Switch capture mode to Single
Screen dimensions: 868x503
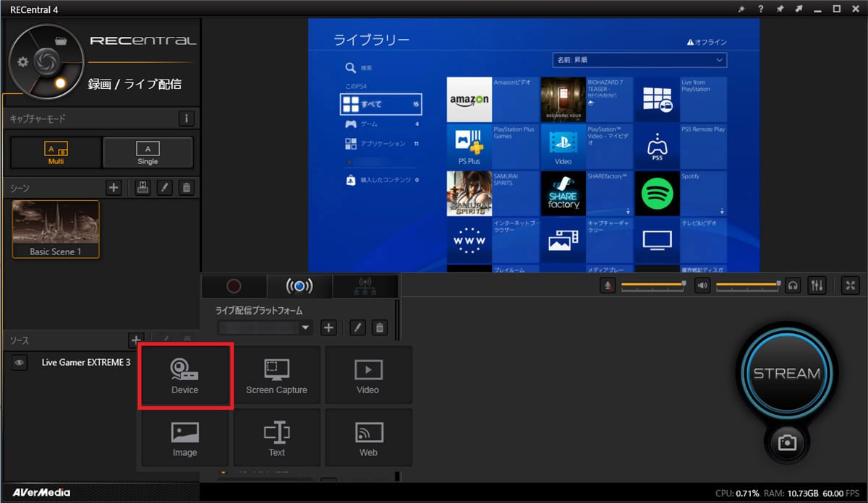coord(148,152)
